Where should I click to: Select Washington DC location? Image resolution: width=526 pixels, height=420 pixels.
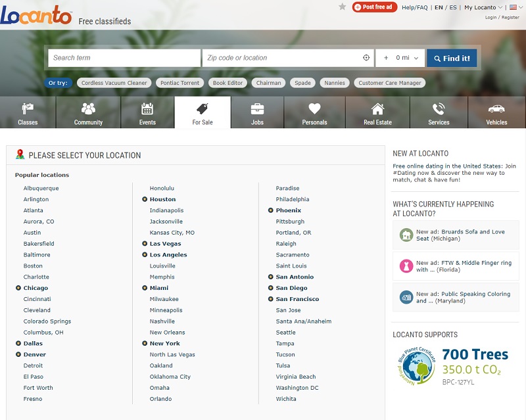(297, 387)
